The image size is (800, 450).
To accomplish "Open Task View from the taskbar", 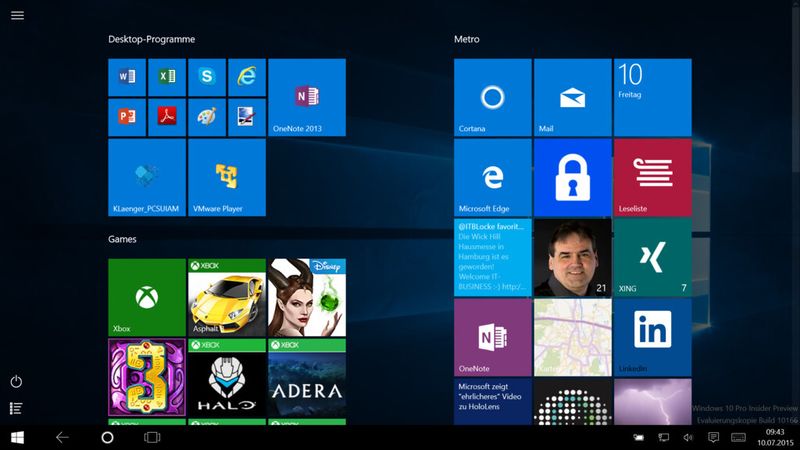I will click(x=152, y=437).
